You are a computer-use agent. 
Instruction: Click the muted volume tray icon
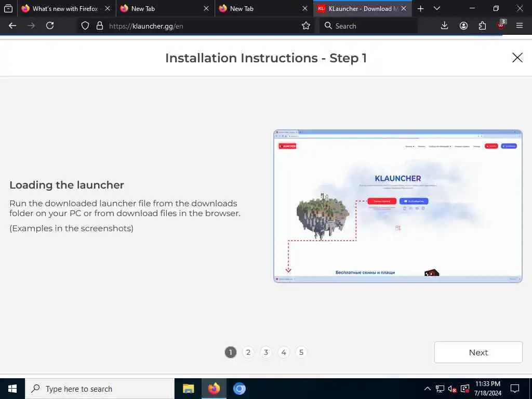pos(453,389)
